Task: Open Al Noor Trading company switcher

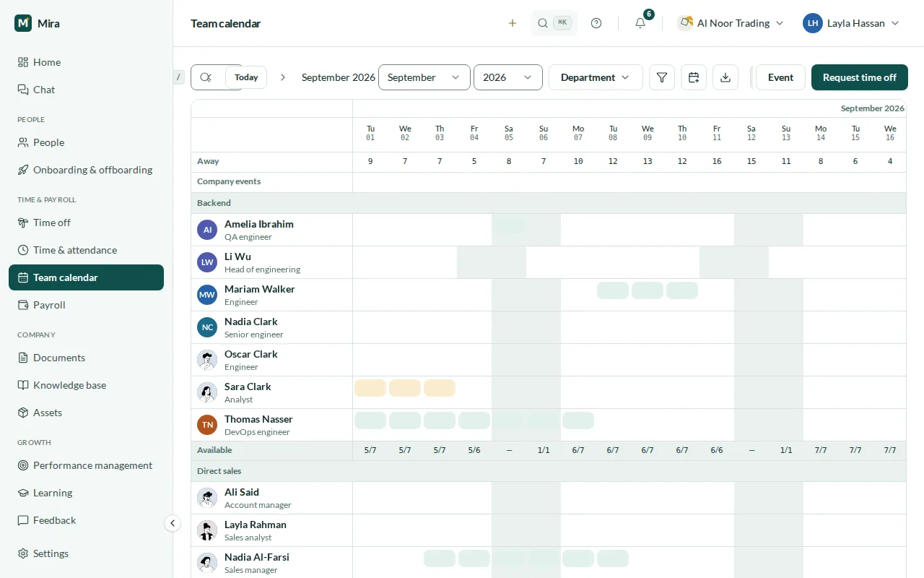Action: [731, 23]
